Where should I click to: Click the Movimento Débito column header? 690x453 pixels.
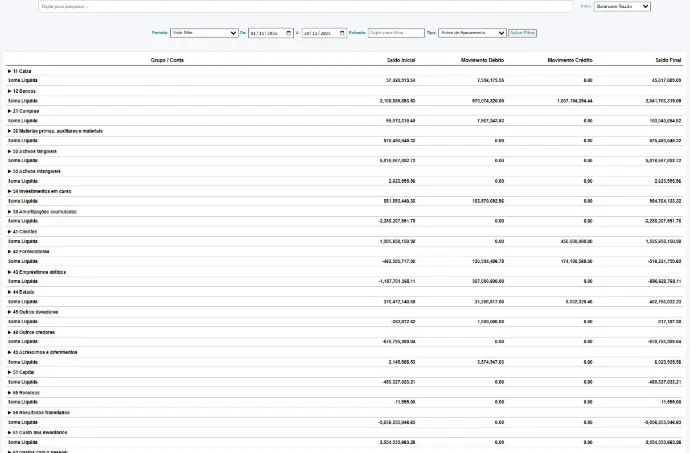(x=483, y=60)
